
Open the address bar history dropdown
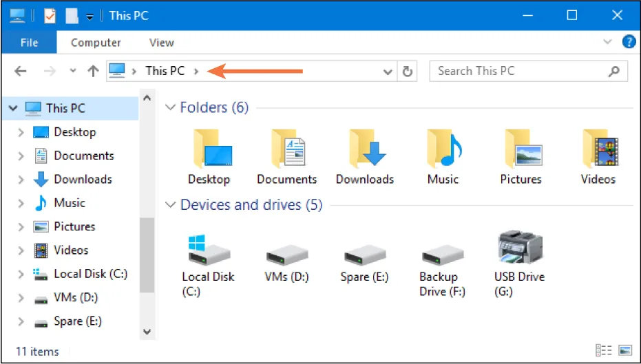388,71
